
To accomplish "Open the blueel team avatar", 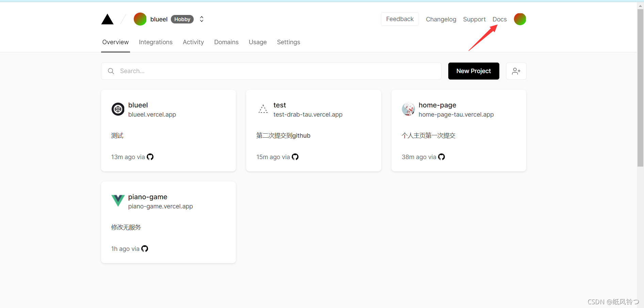I will coord(140,19).
